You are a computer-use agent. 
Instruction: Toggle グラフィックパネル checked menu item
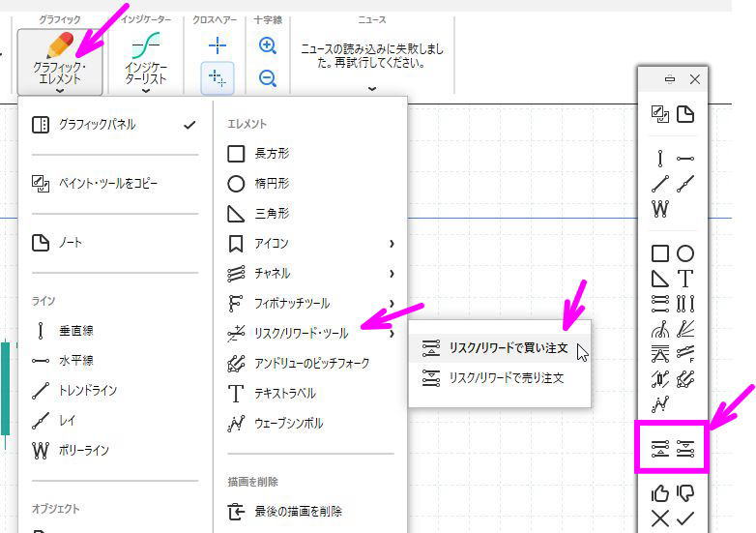115,125
